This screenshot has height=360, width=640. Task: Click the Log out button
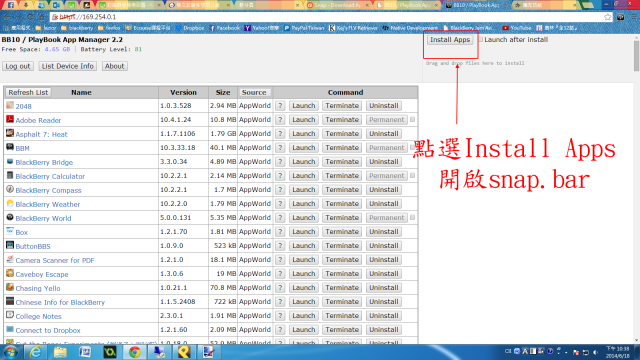18,66
